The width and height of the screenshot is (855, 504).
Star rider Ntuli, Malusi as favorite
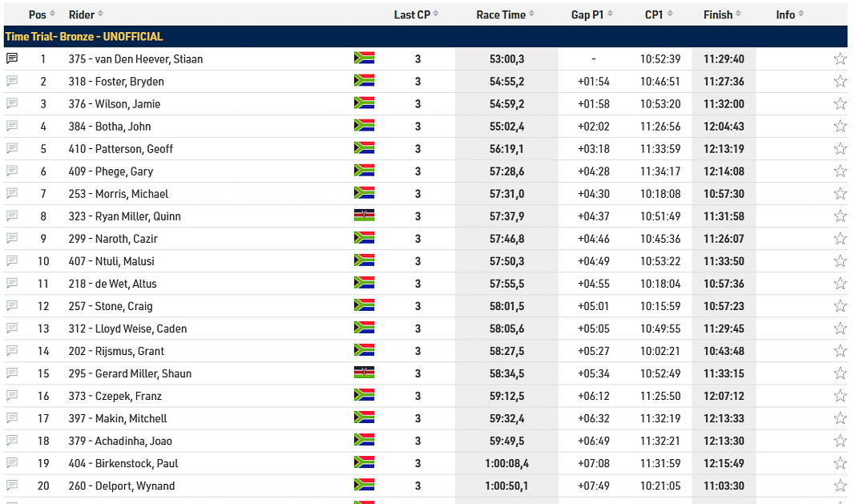(x=840, y=260)
